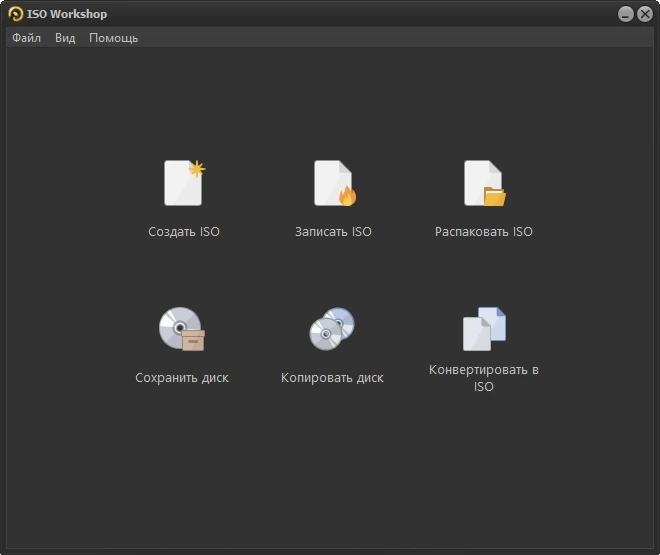Close the ISO Workshop window

click(x=644, y=14)
